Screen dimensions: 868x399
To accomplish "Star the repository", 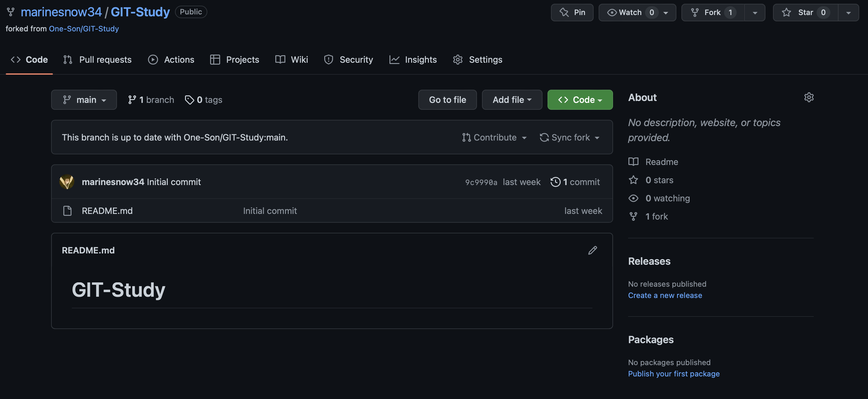I will coord(805,13).
